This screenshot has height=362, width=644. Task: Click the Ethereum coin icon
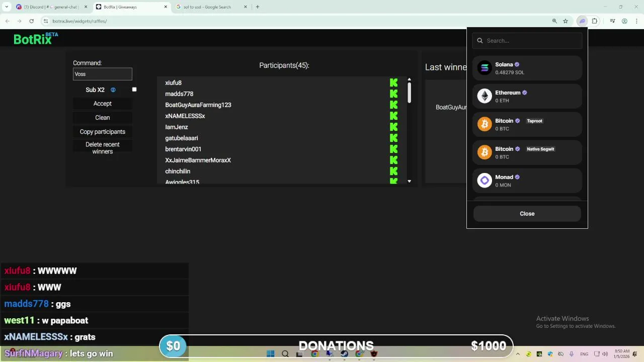point(485,96)
